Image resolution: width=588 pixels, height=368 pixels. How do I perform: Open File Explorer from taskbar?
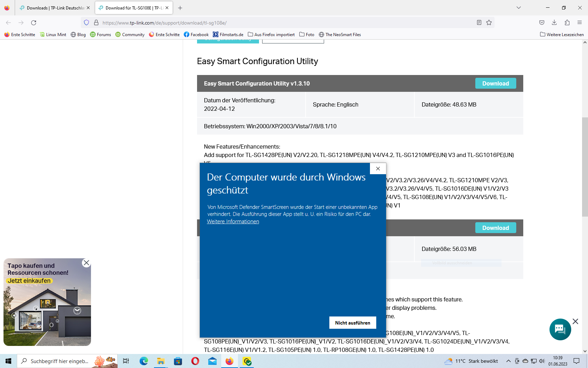(161, 361)
